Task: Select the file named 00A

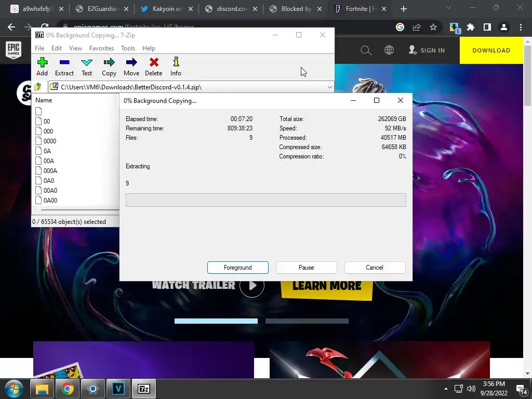Action: click(x=45, y=161)
